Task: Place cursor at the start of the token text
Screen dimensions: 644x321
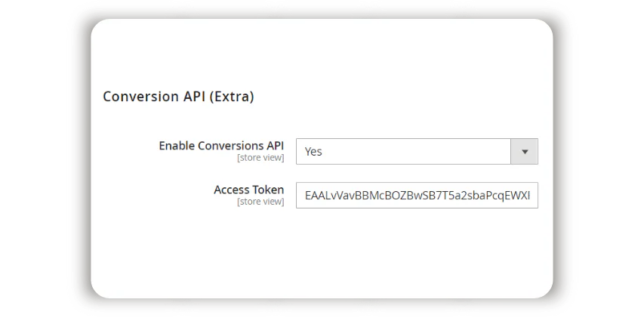Action: click(x=305, y=195)
